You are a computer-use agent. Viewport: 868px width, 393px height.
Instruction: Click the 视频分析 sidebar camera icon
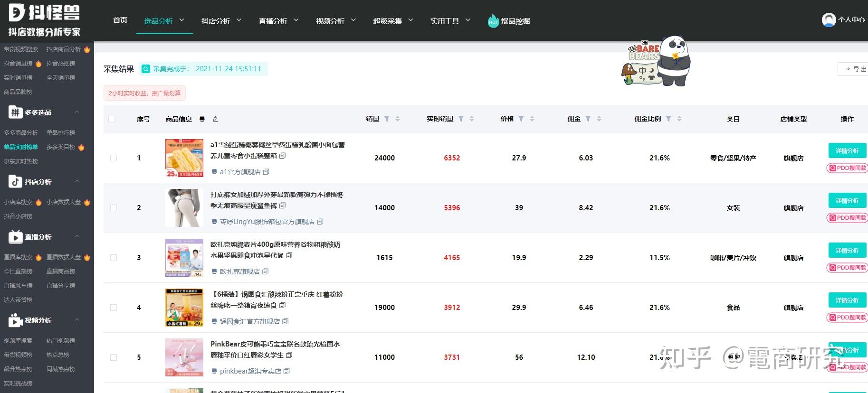point(15,320)
